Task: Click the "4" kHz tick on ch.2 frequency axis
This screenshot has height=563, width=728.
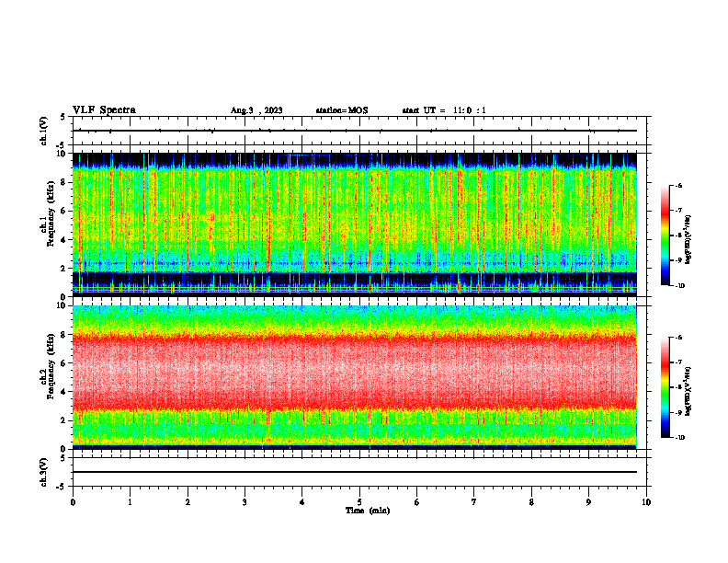Action: point(64,392)
